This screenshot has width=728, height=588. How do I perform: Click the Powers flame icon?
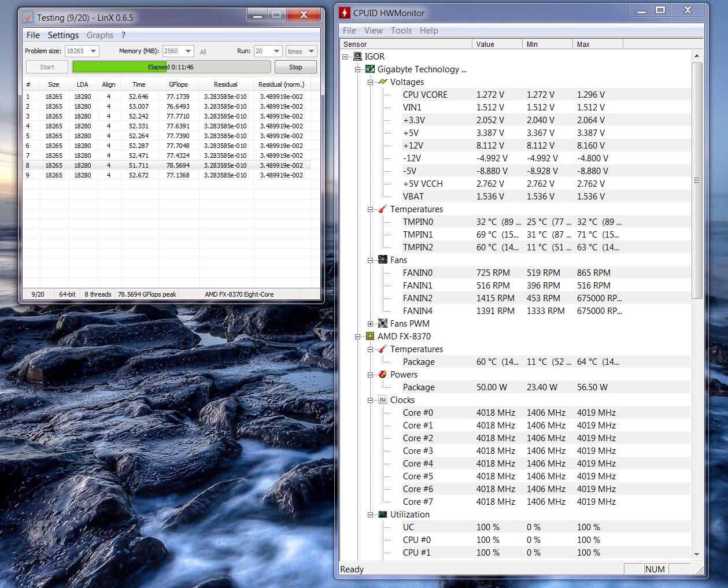(383, 375)
